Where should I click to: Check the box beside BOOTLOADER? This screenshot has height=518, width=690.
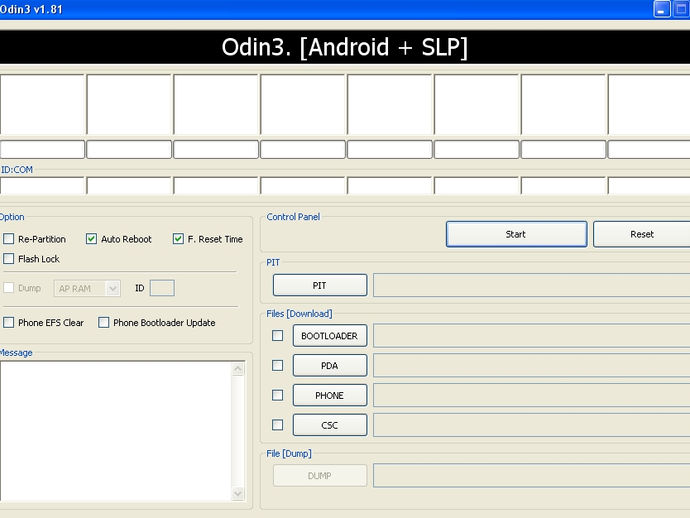pyautogui.click(x=278, y=336)
